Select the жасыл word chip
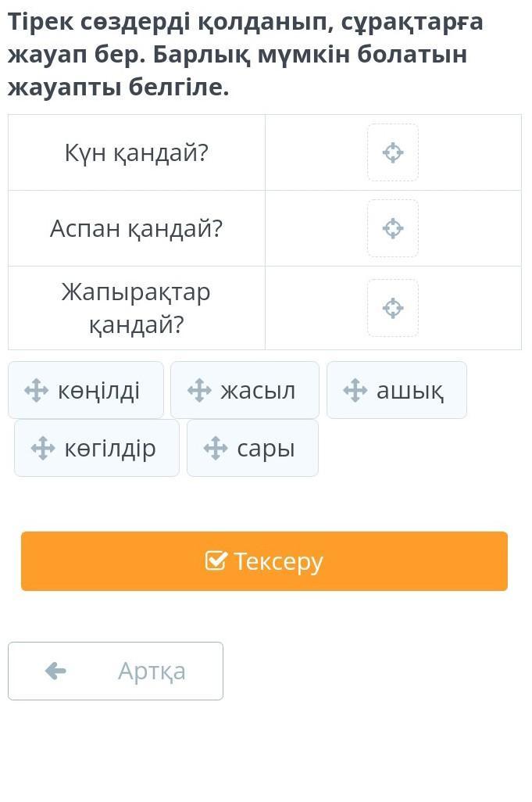The width and height of the screenshot is (532, 802). click(245, 390)
